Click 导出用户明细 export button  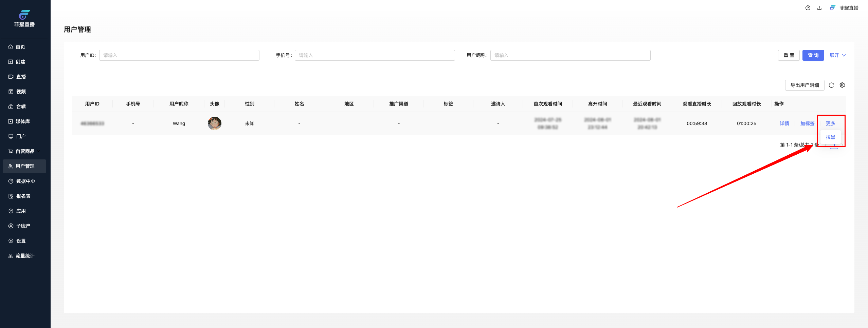pos(804,85)
